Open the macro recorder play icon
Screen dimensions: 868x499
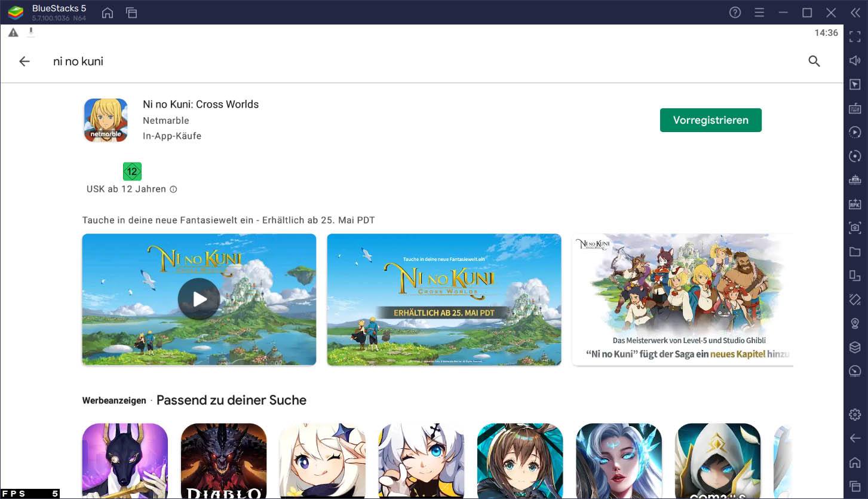click(855, 132)
